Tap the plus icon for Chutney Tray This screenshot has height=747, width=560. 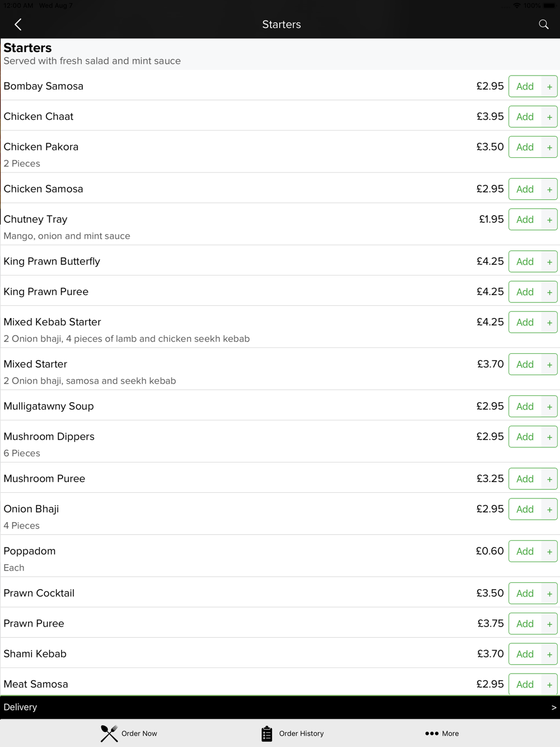pos(549,220)
